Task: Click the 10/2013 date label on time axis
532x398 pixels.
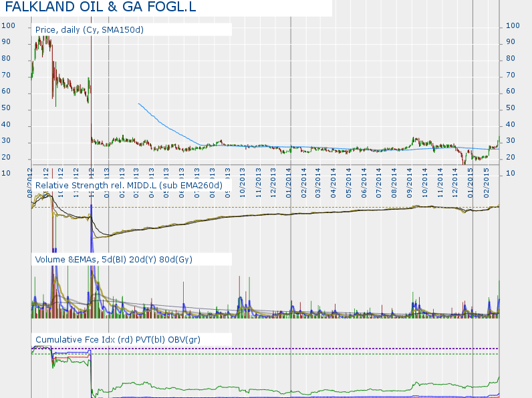Action: click(242, 183)
